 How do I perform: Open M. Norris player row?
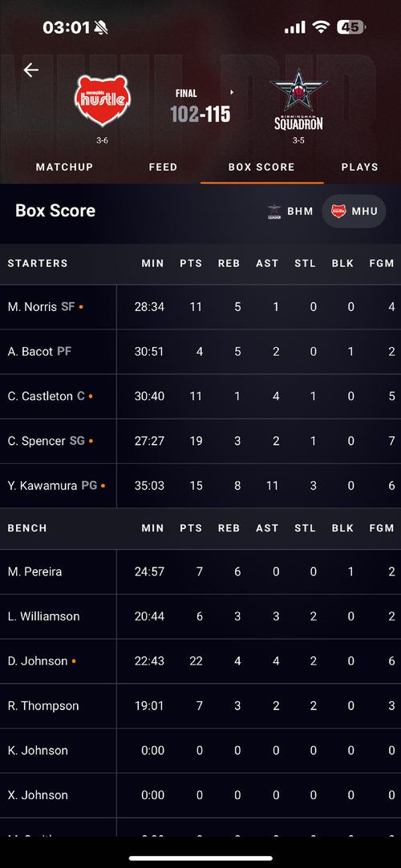(200, 307)
